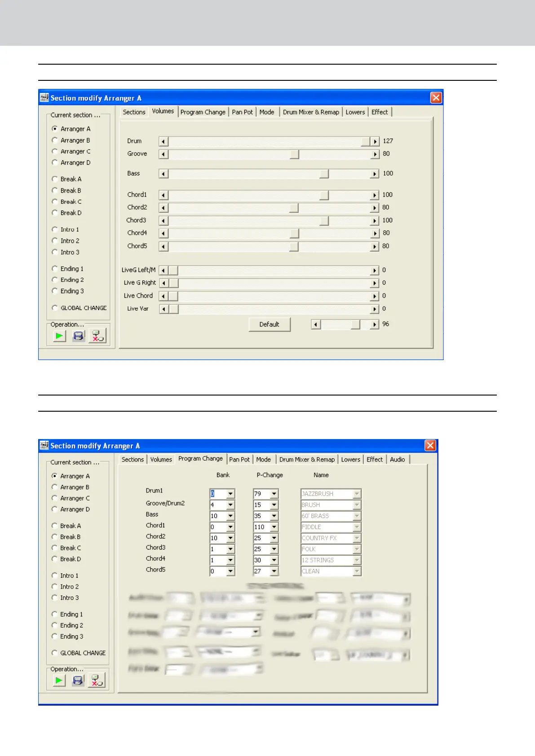The height and width of the screenshot is (756, 535).
Task: Click the Chord1 Bank value field
Action: click(218, 527)
